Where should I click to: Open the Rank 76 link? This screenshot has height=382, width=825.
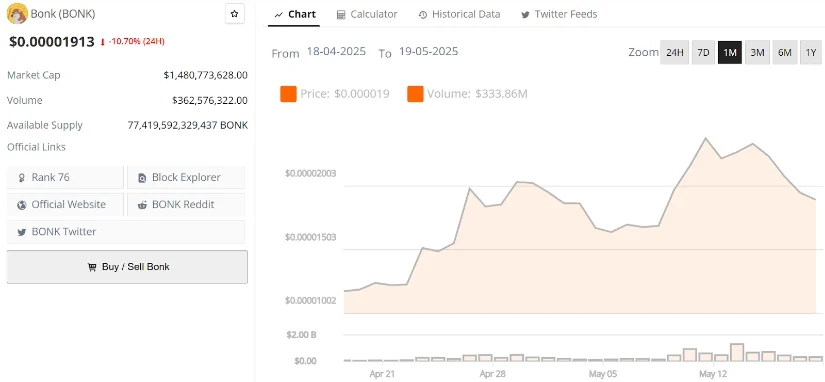coord(65,177)
